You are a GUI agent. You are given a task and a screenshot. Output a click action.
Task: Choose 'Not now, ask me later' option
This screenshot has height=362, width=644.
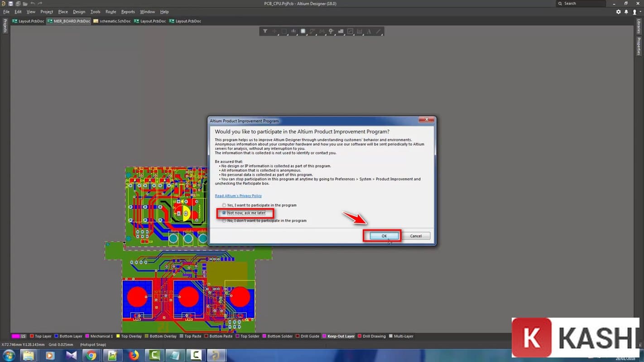[x=224, y=213]
